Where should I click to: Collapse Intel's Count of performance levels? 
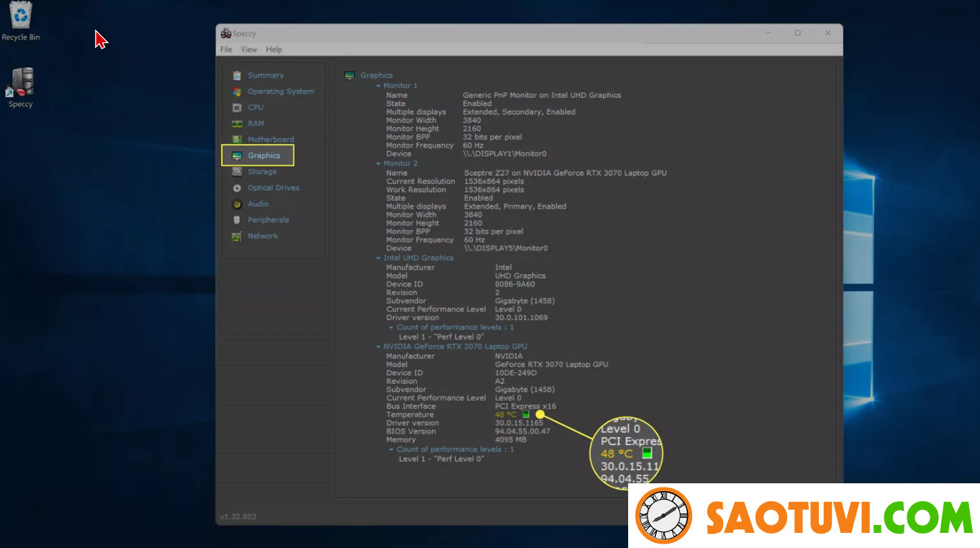(x=391, y=327)
